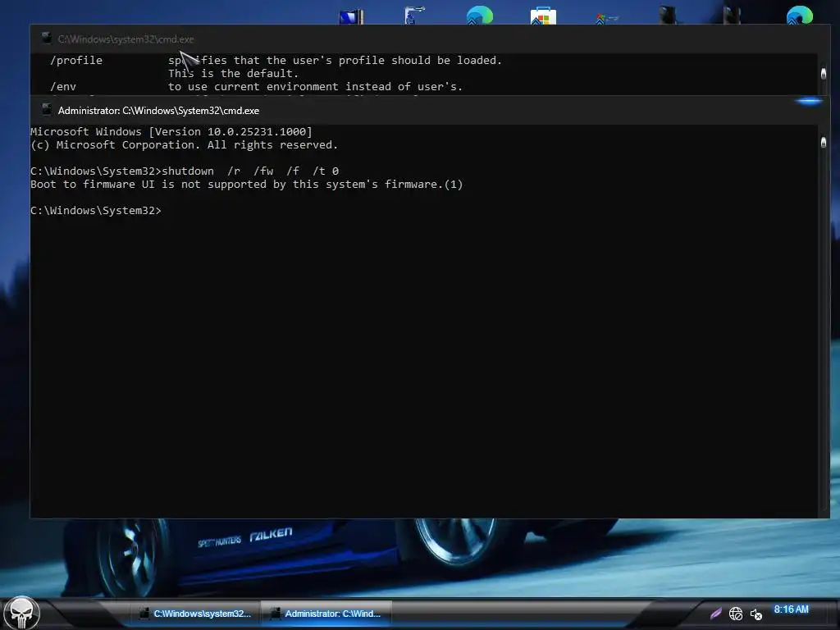Image resolution: width=840 pixels, height=630 pixels.
Task: Open the Edge shortcut beside the Microsoft Store icon
Action: 479,15
